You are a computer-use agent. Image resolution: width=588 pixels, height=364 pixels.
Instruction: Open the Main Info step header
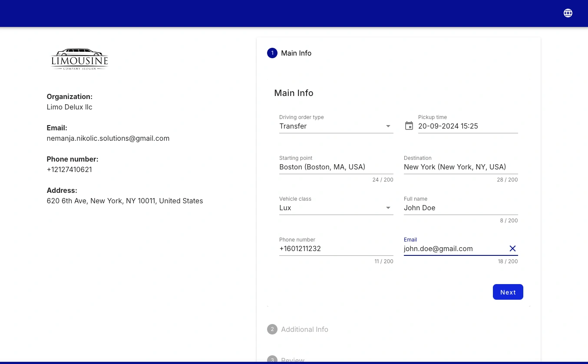point(296,53)
